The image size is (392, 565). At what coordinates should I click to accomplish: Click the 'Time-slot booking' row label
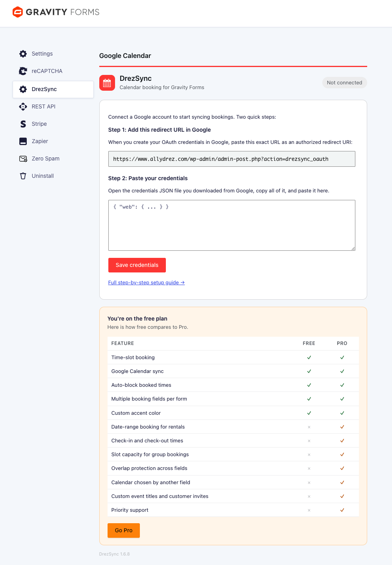[133, 357]
